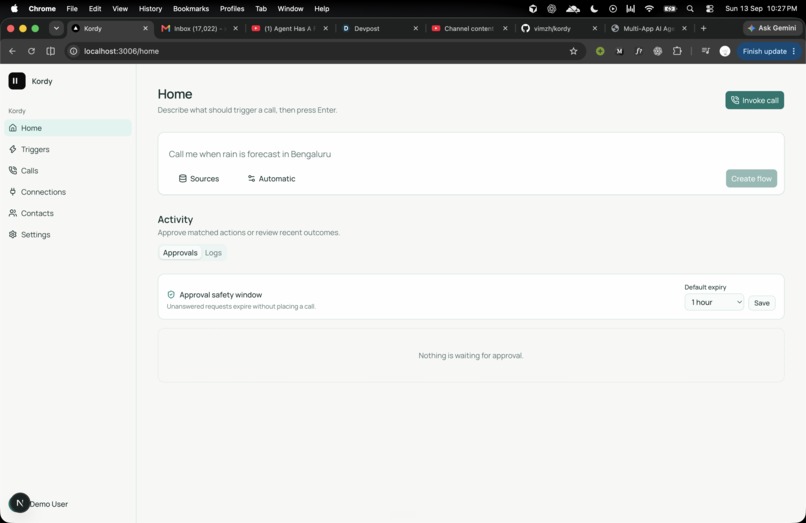Switch to the Channel content tab
The image size is (806, 523).
click(x=469, y=28)
